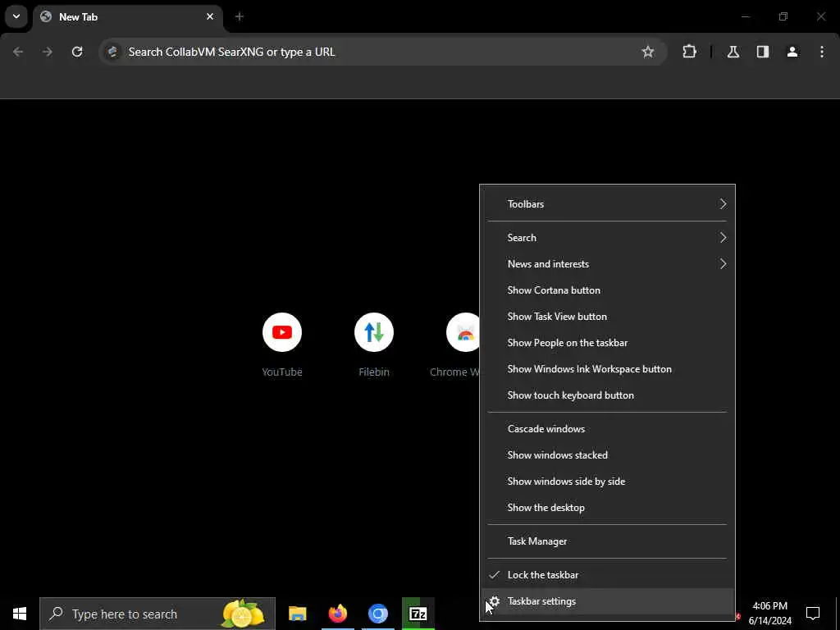The height and width of the screenshot is (630, 840).
Task: Expand the Toolbars submenu
Action: coord(608,204)
